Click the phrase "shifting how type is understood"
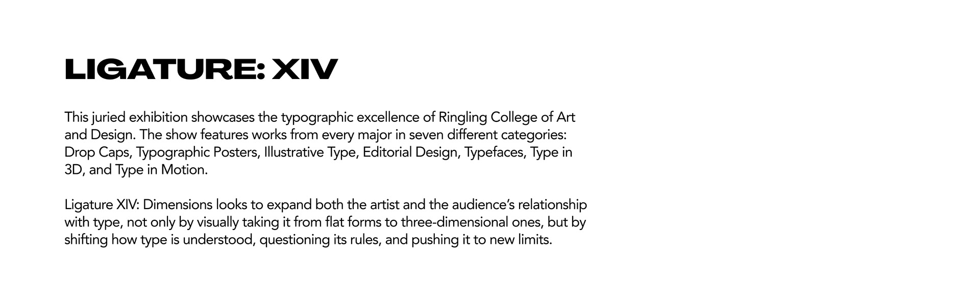The width and height of the screenshot is (980, 307). coord(159,240)
